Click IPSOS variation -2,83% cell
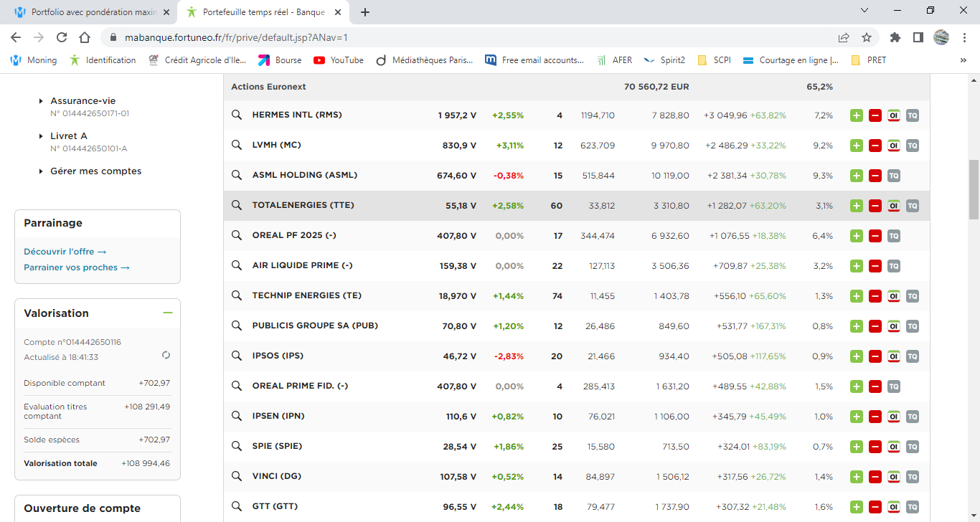 click(x=508, y=356)
